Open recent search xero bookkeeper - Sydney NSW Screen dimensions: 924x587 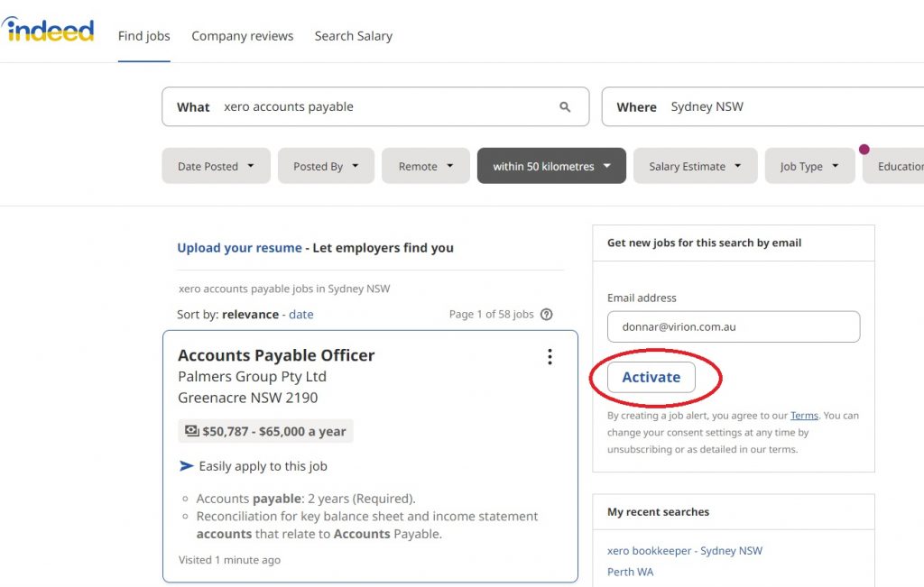coord(685,551)
